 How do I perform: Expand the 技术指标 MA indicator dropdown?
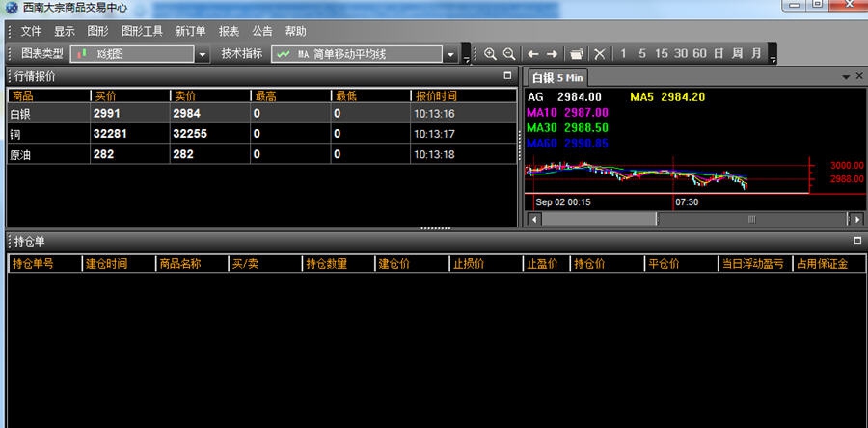(x=450, y=54)
